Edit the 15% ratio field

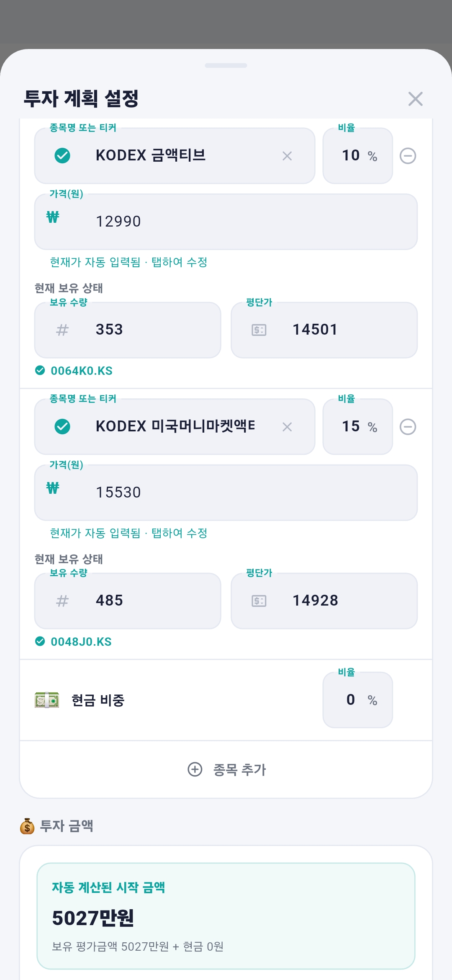[x=358, y=427]
